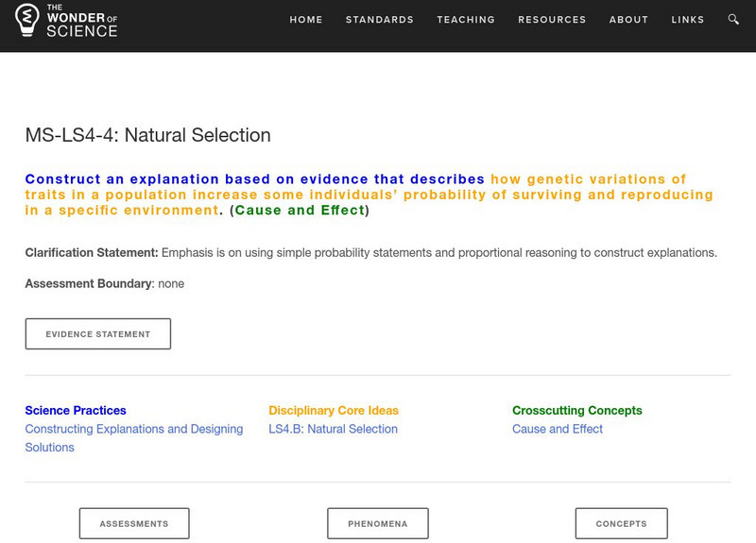Viewport: 756px width, 543px height.
Task: Open the ASSESSMENTS button
Action: coord(134,523)
